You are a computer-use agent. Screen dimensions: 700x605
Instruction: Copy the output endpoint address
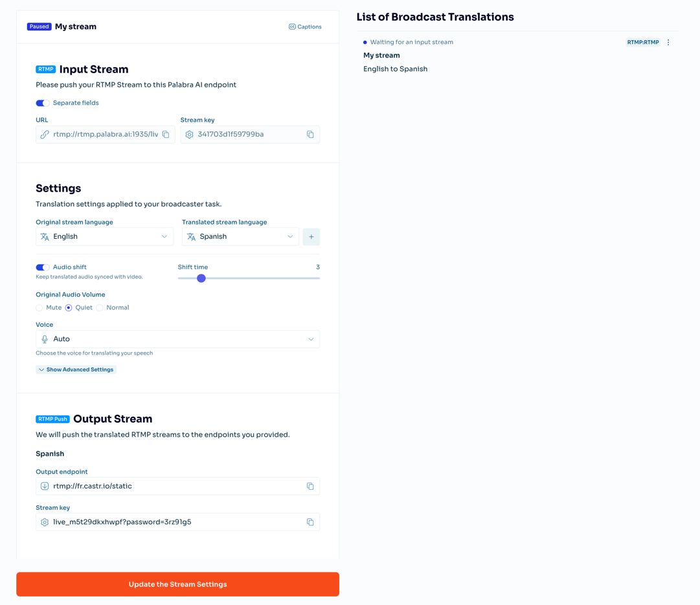pos(310,487)
